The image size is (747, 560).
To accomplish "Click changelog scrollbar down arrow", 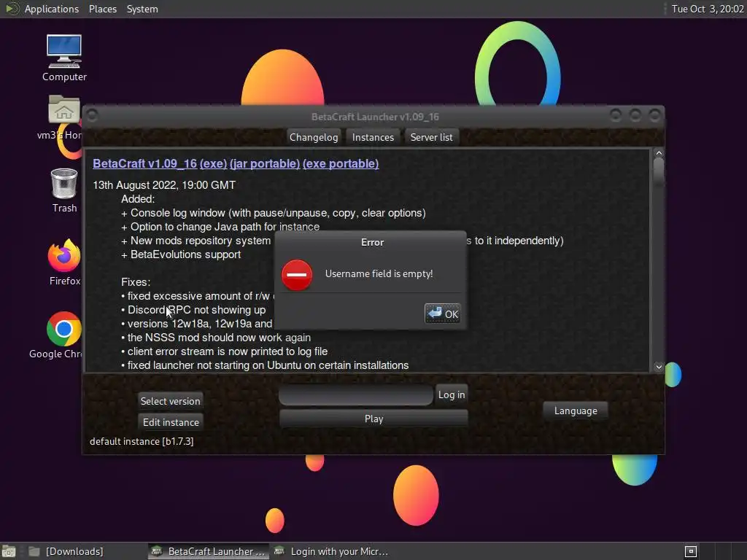I will pos(659,367).
